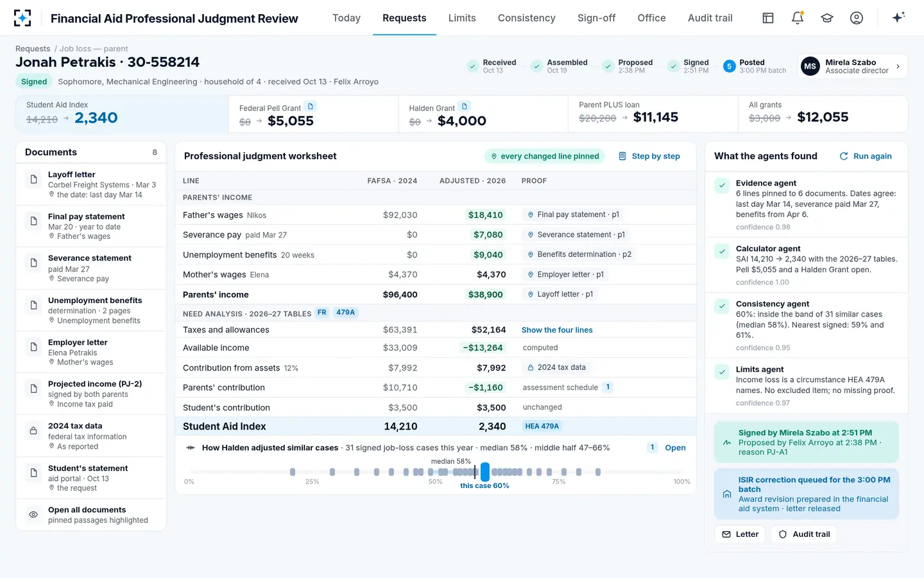Open the table layout icon in header
The image size is (924, 578).
tap(768, 18)
